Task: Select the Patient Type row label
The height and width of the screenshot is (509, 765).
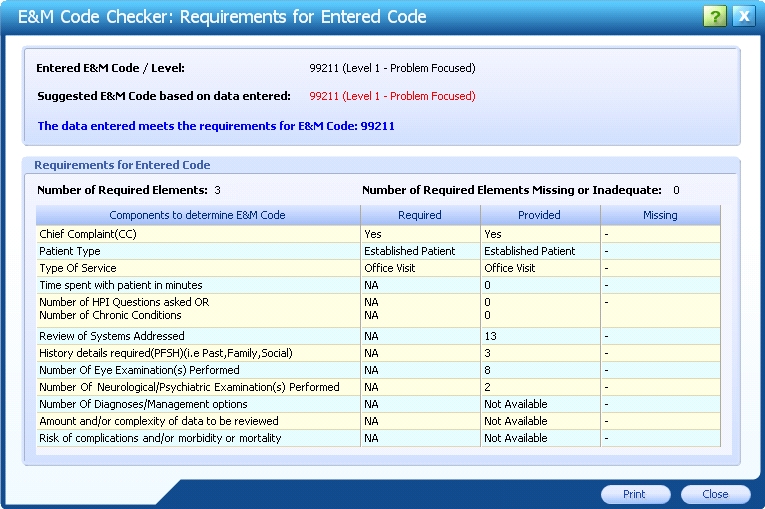Action: pyautogui.click(x=70, y=251)
